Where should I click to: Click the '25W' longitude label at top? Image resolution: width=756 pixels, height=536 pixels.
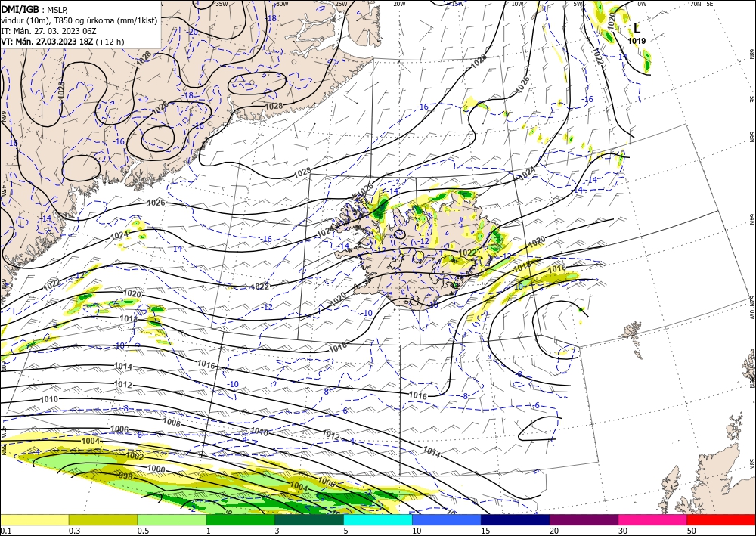(x=341, y=3)
